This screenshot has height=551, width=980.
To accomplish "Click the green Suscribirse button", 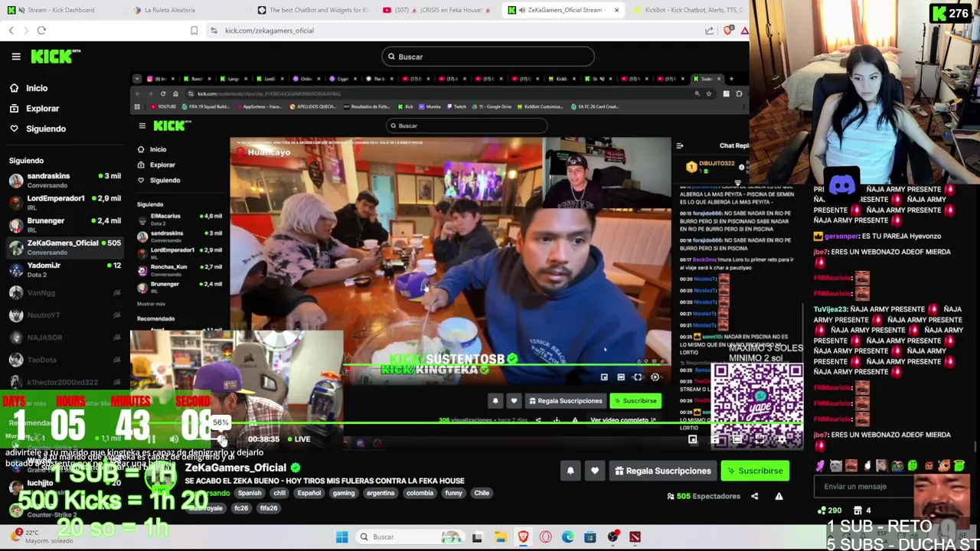I will 755,471.
